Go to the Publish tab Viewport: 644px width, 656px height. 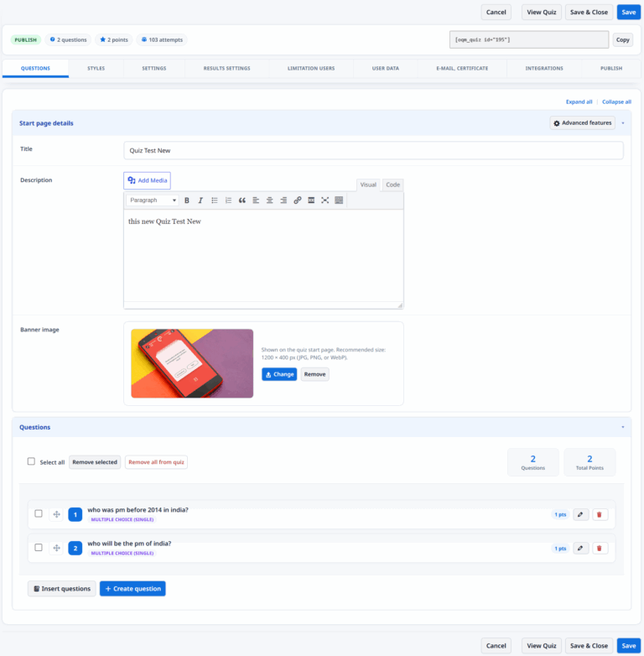pyautogui.click(x=611, y=68)
